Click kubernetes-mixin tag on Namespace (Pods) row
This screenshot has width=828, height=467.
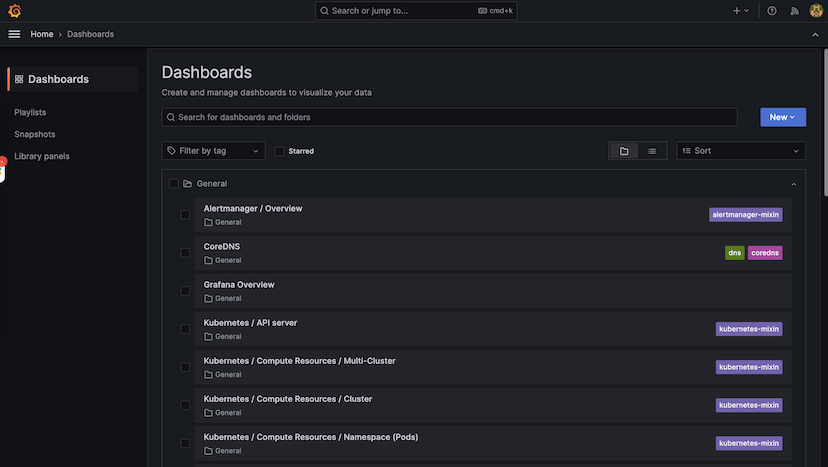tap(749, 443)
